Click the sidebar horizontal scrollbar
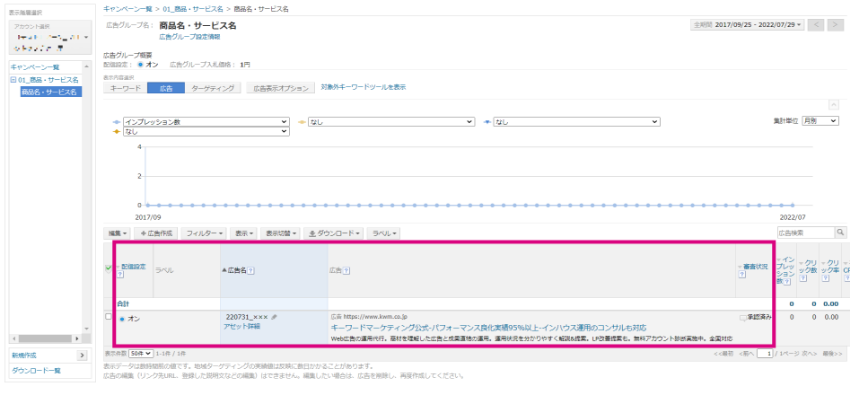850x394 pixels. coord(46,338)
